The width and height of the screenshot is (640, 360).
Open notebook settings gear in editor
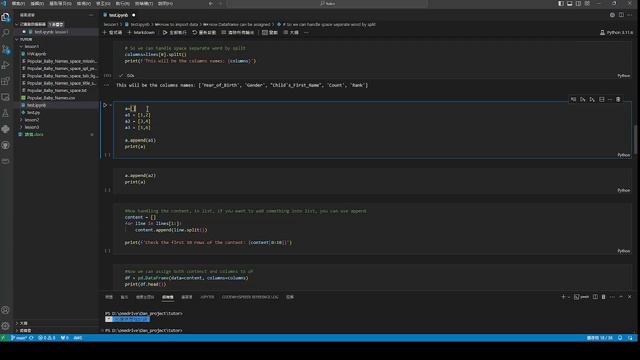pos(612,15)
